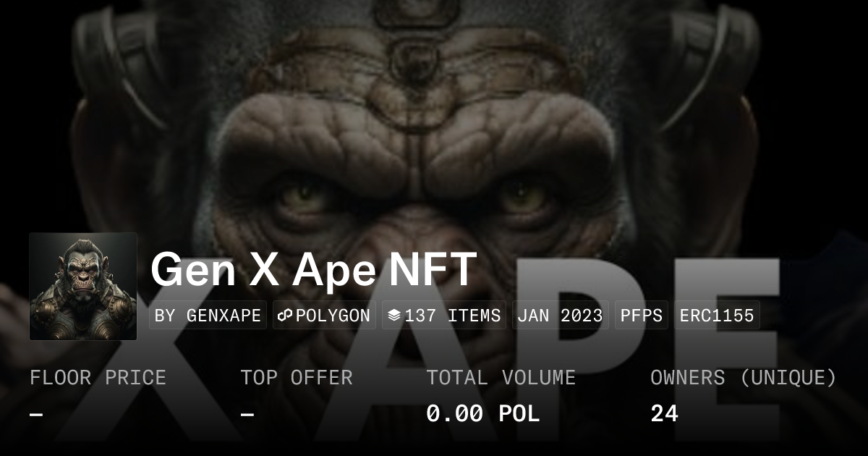Open the BY GENXAPE creator badge
The image size is (868, 456).
pyautogui.click(x=208, y=316)
